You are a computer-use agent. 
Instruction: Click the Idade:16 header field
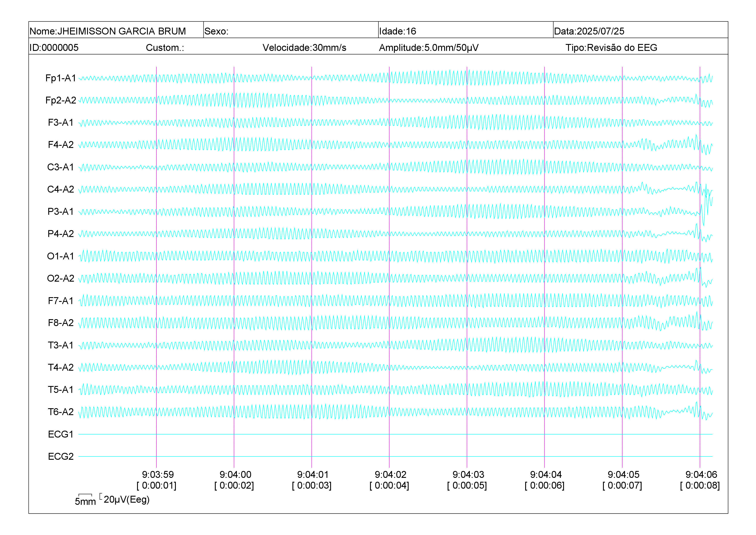pyautogui.click(x=465, y=30)
